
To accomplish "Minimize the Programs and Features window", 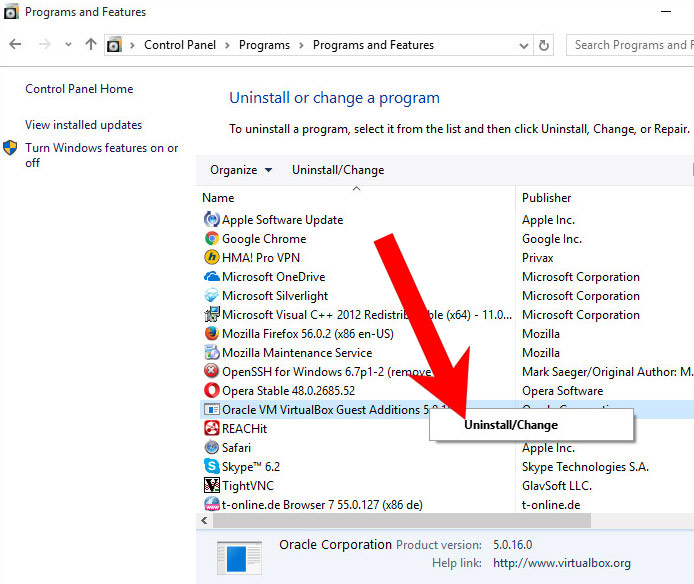I will click(666, 12).
